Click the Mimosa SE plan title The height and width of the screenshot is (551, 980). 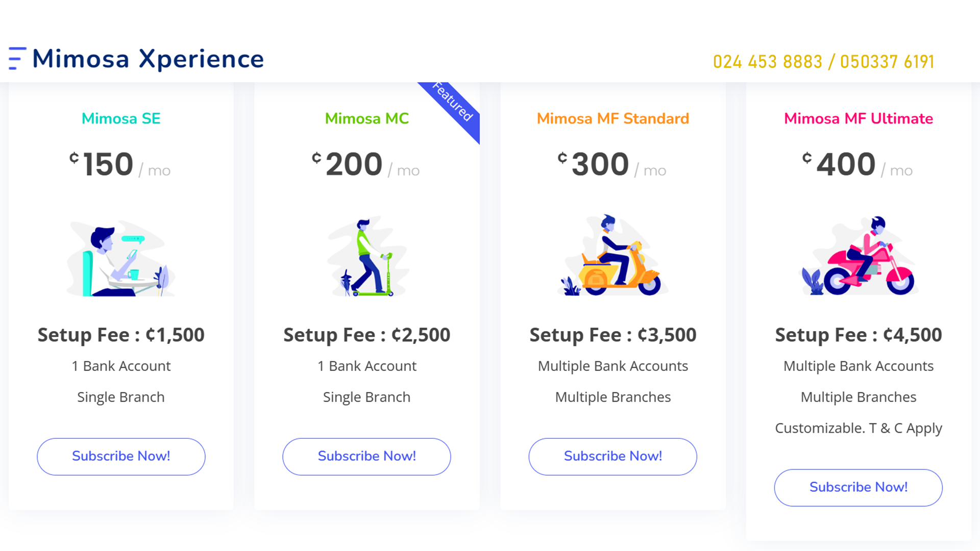121,118
